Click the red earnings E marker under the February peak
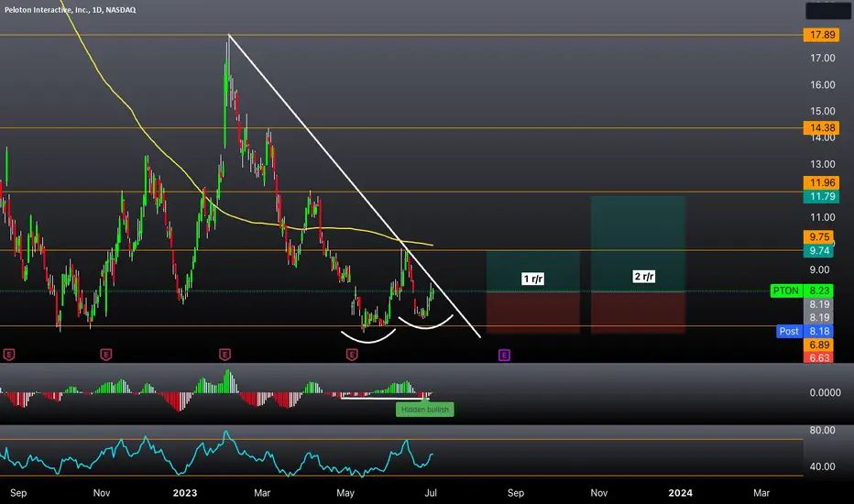The width and height of the screenshot is (854, 504). pyautogui.click(x=224, y=356)
